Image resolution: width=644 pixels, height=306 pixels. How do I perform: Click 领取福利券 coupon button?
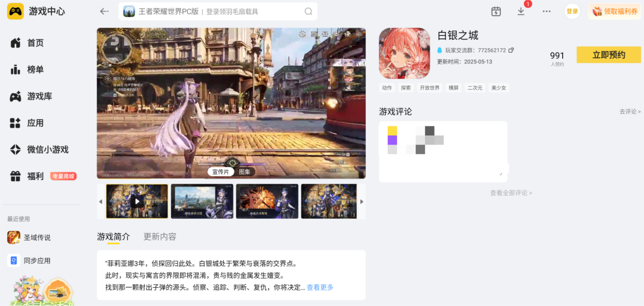click(615, 11)
